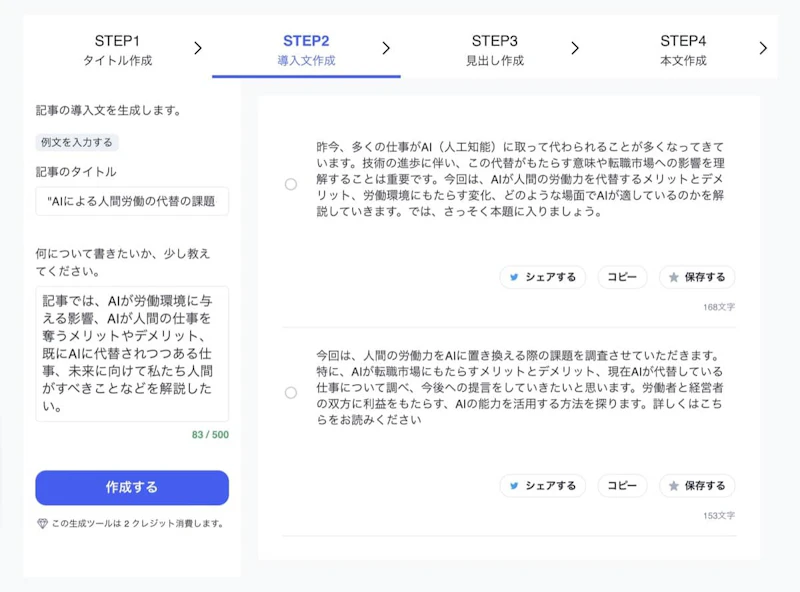Select the radio for the 168文字 intro
800x592 pixels.
click(x=291, y=184)
